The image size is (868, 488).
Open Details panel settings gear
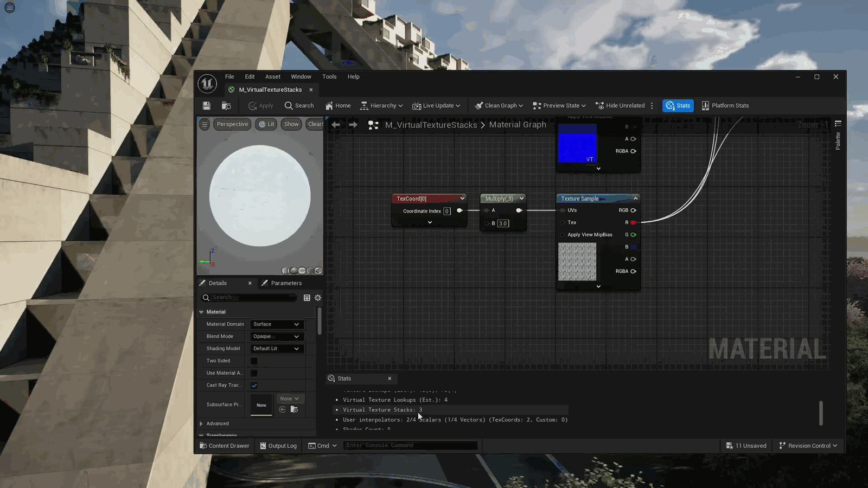318,298
